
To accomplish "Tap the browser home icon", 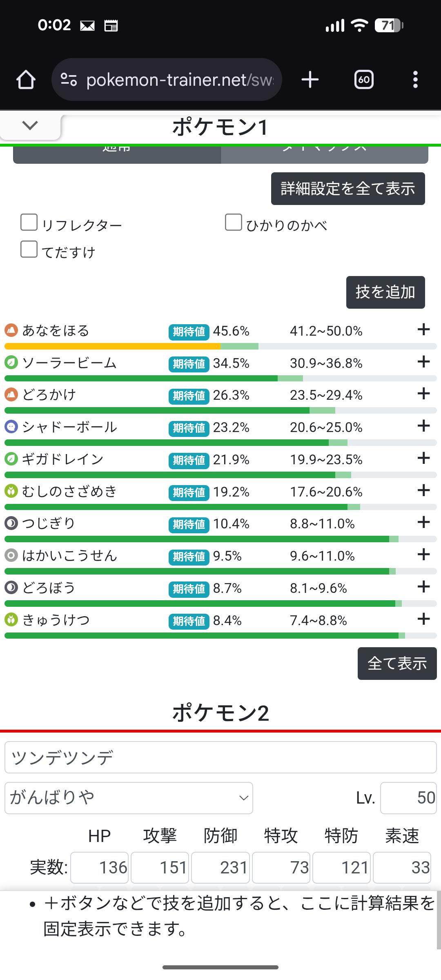I will 26,80.
